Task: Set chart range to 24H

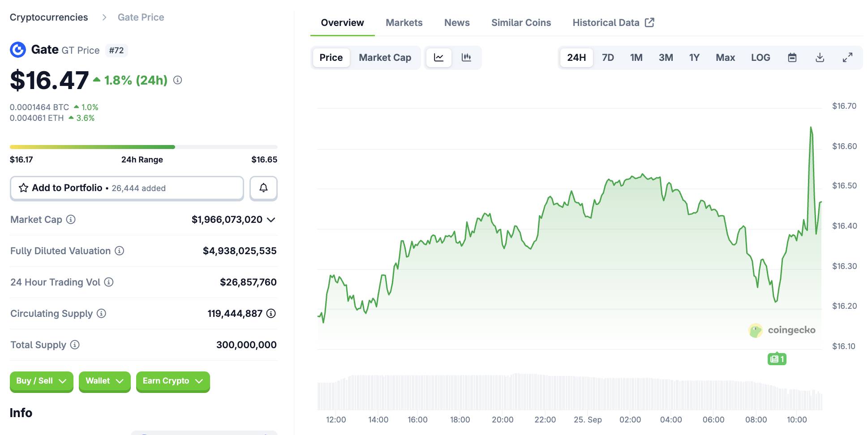Action: [x=576, y=57]
